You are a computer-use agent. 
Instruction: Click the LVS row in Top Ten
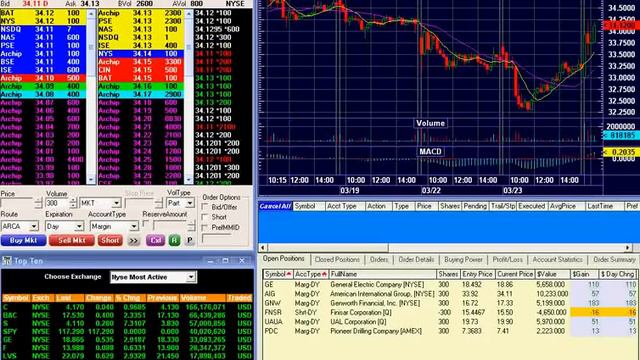click(127, 356)
